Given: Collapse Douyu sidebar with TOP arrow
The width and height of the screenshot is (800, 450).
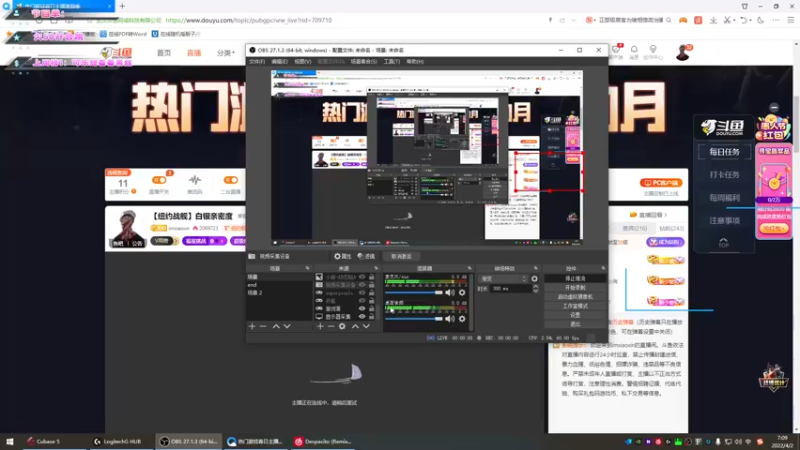Looking at the screenshot, I should [x=723, y=242].
